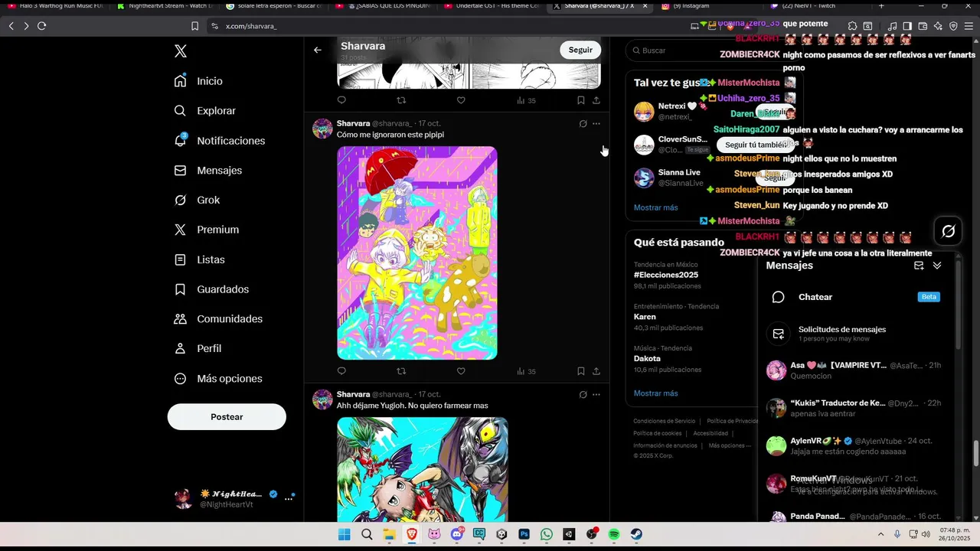The height and width of the screenshot is (551, 980).
Task: Open account menu dots beside NightHeartVt
Action: tap(289, 498)
